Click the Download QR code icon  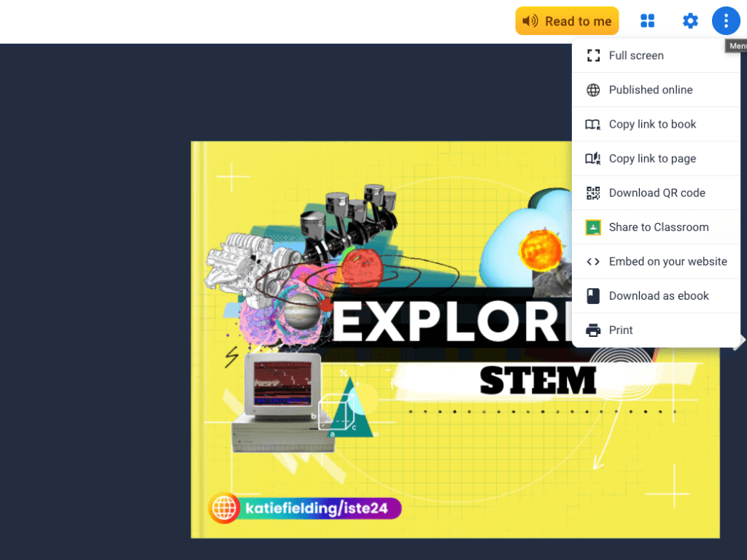(592, 192)
